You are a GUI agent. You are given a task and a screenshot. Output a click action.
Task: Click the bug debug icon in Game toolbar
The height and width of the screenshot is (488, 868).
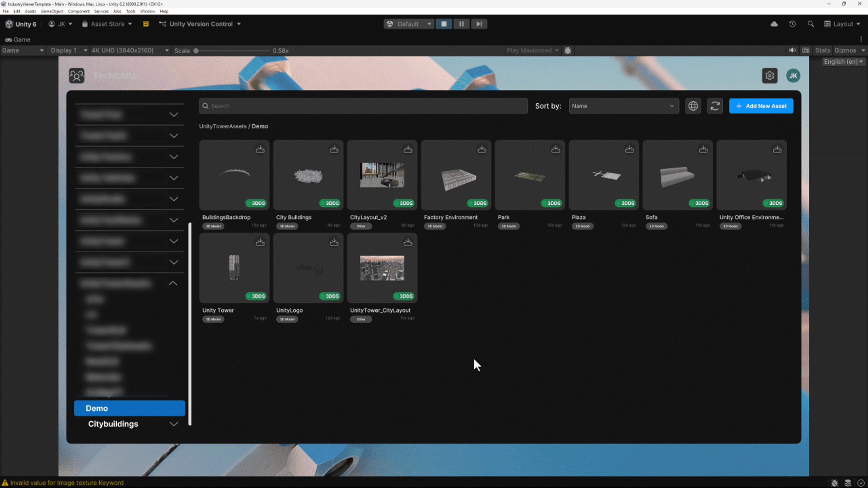pos(568,50)
